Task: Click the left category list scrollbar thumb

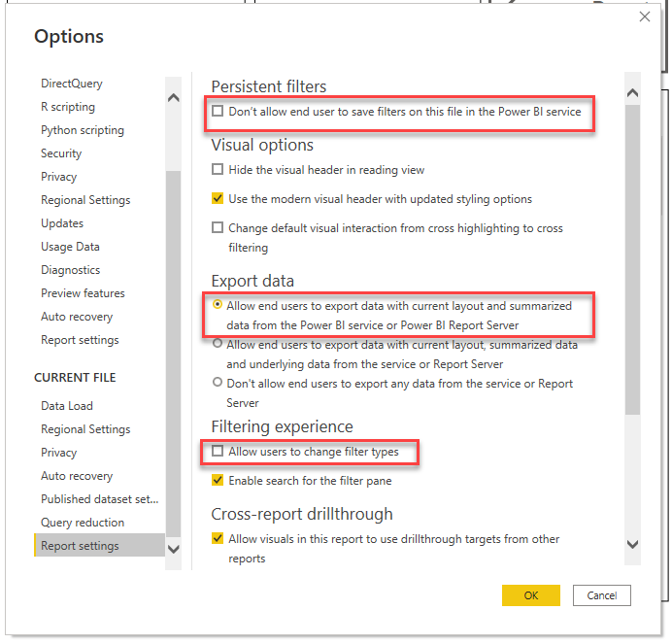Action: [173, 354]
